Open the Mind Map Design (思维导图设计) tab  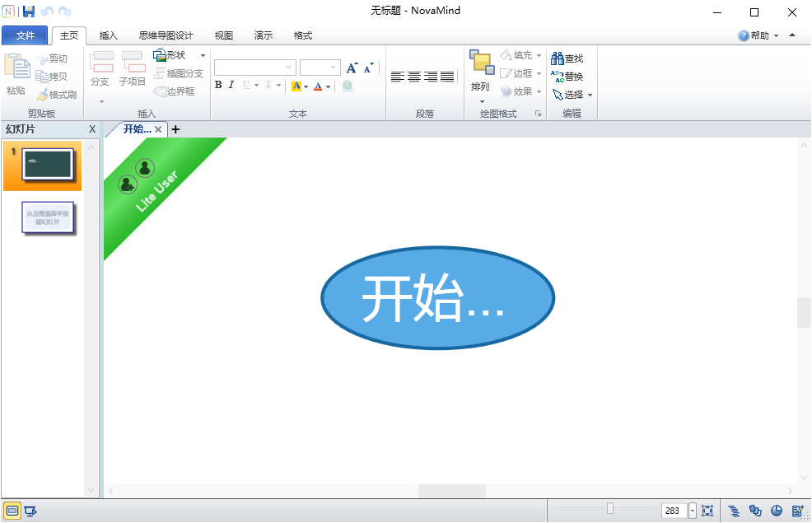click(x=166, y=35)
